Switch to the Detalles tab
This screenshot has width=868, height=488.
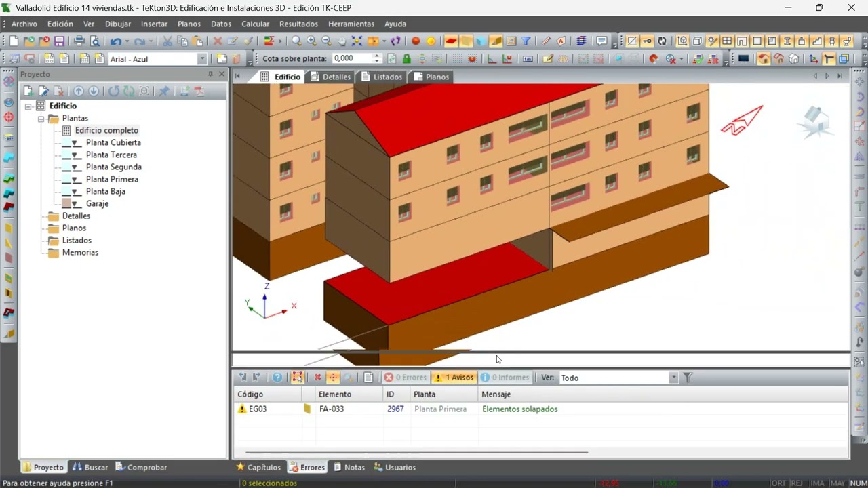point(330,77)
